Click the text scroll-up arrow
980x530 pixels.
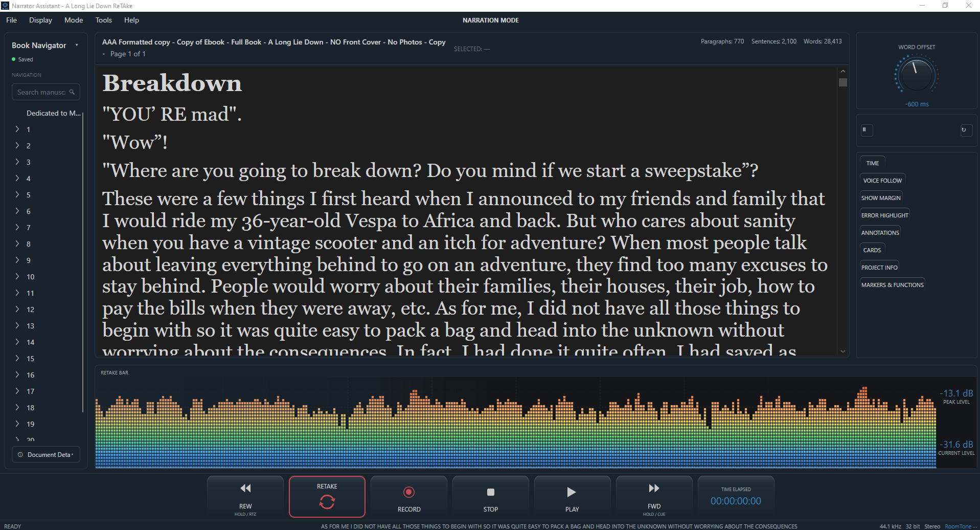[843, 71]
